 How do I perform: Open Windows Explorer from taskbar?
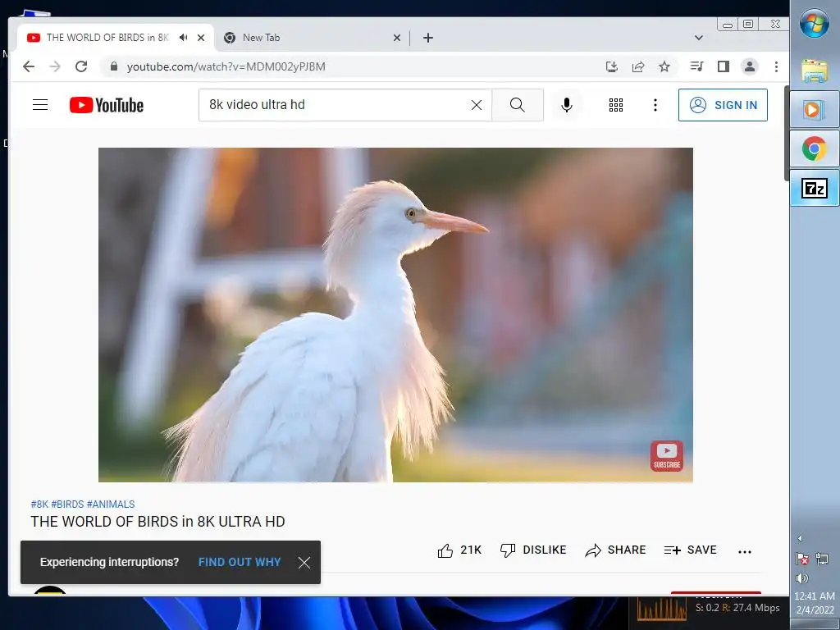(815, 71)
